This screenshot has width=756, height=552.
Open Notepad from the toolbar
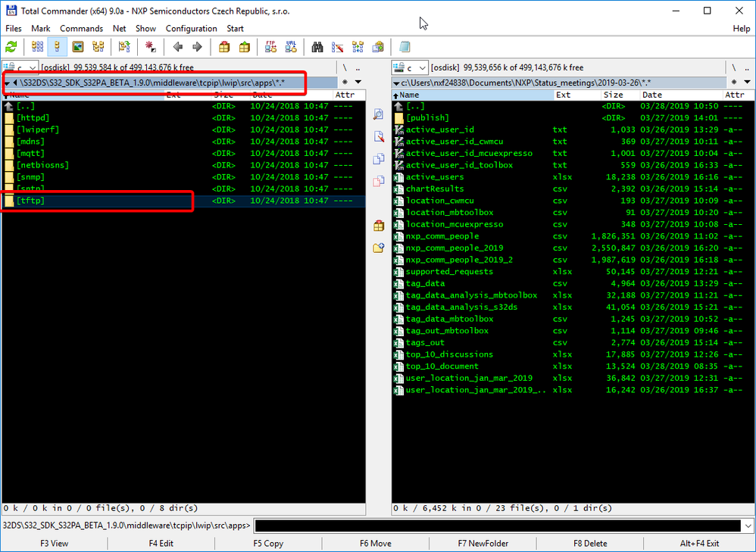(404, 47)
